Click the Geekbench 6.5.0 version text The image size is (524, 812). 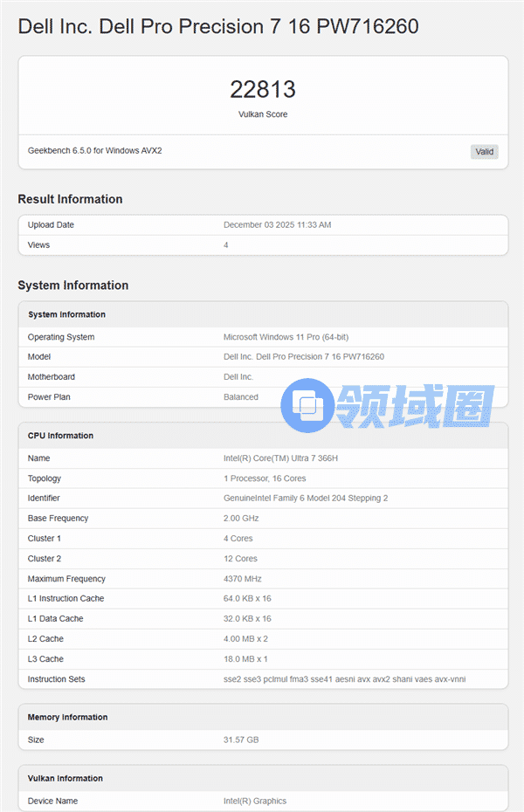point(94,150)
